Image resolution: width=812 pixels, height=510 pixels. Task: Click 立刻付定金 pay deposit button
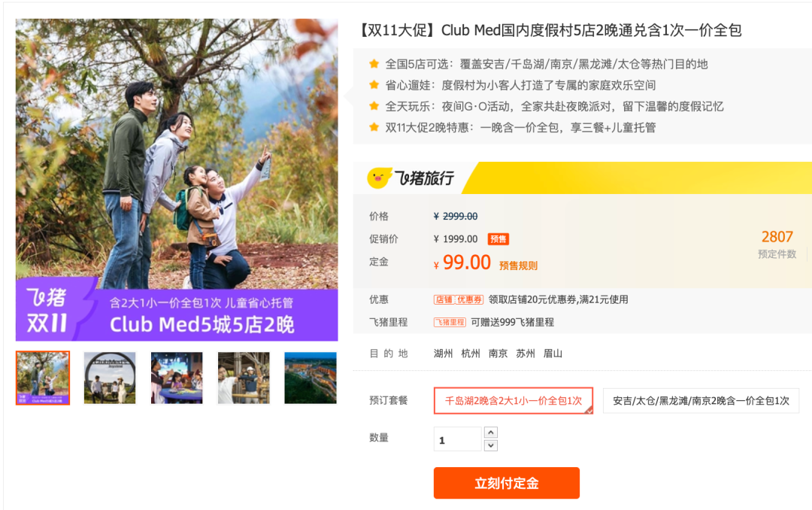click(507, 483)
